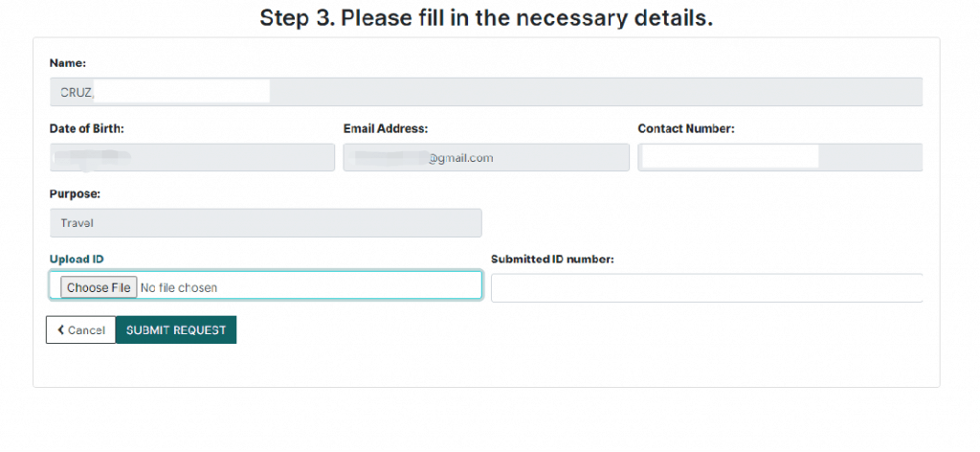The width and height of the screenshot is (980, 452).
Task: Select the Email Address input box
Action: pos(486,158)
